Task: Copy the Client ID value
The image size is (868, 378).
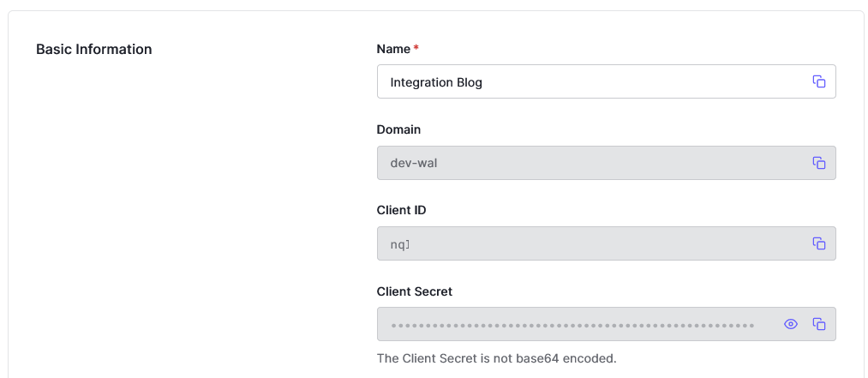Action: coord(818,243)
